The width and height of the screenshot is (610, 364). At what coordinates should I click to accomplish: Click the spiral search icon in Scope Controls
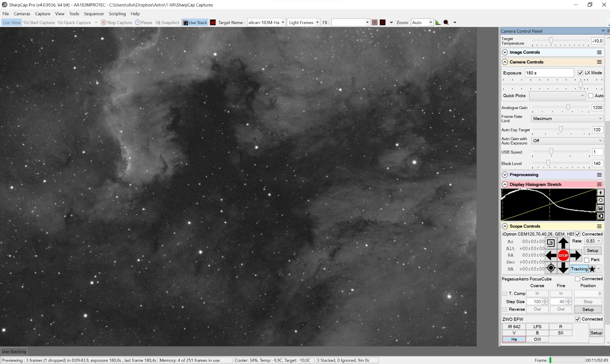[551, 243]
